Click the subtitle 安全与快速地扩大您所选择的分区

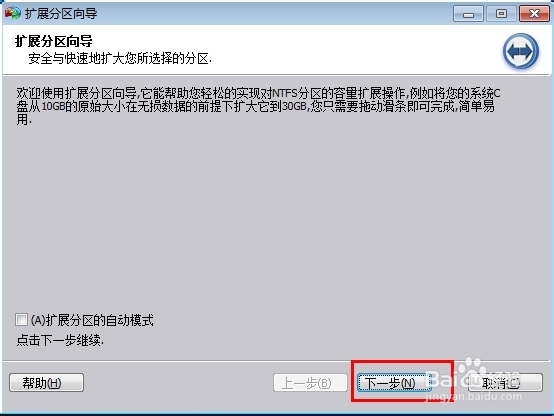120,58
